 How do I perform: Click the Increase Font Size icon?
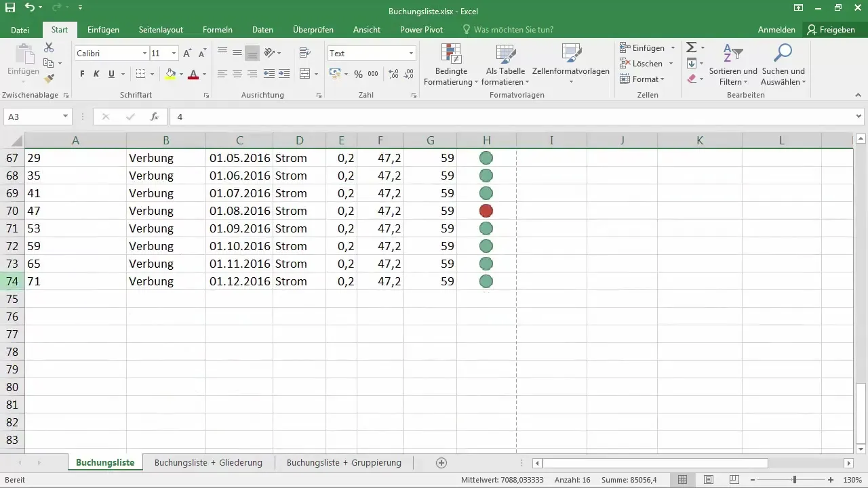coord(188,54)
